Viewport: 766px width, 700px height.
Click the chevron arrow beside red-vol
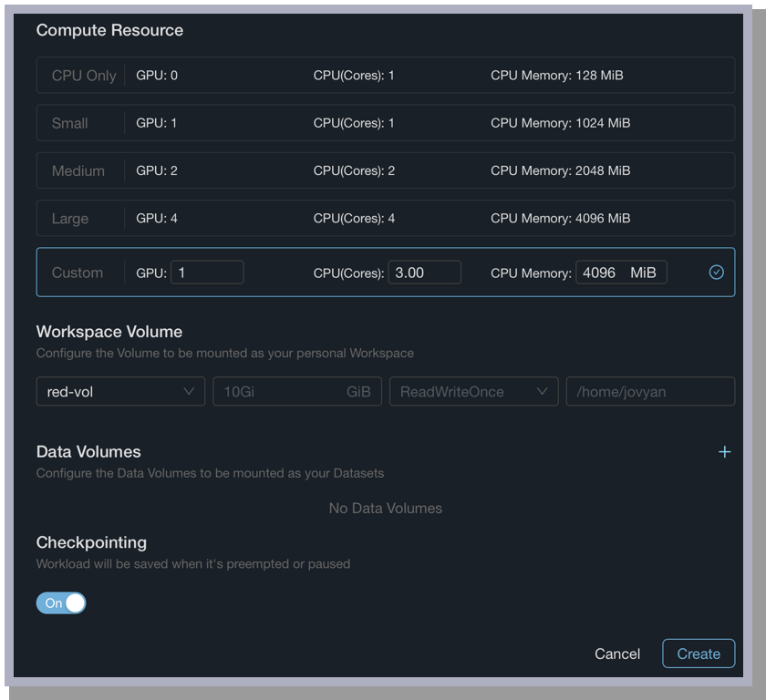point(189,392)
